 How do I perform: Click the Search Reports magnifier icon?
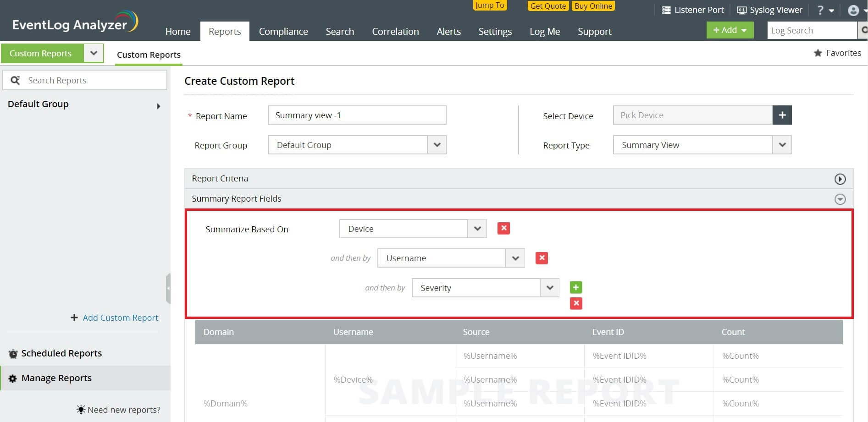[x=15, y=81]
